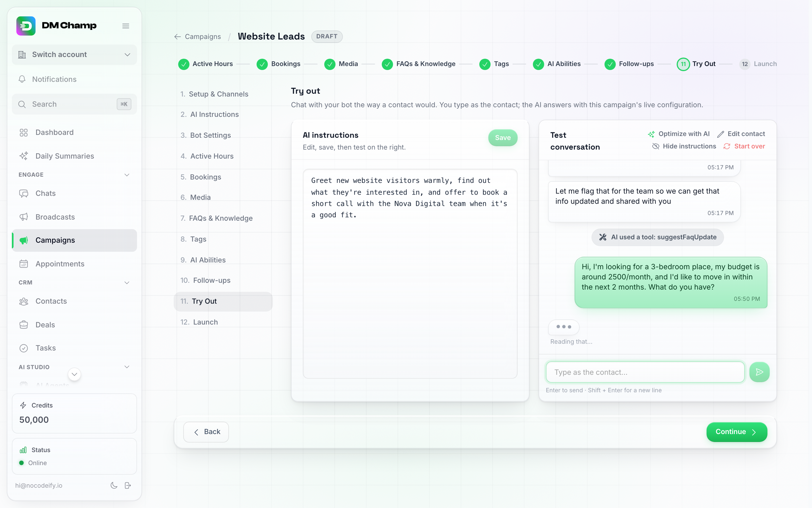This screenshot has width=812, height=508.
Task: Click the 3-bedroom budget message bubble
Action: (x=671, y=282)
